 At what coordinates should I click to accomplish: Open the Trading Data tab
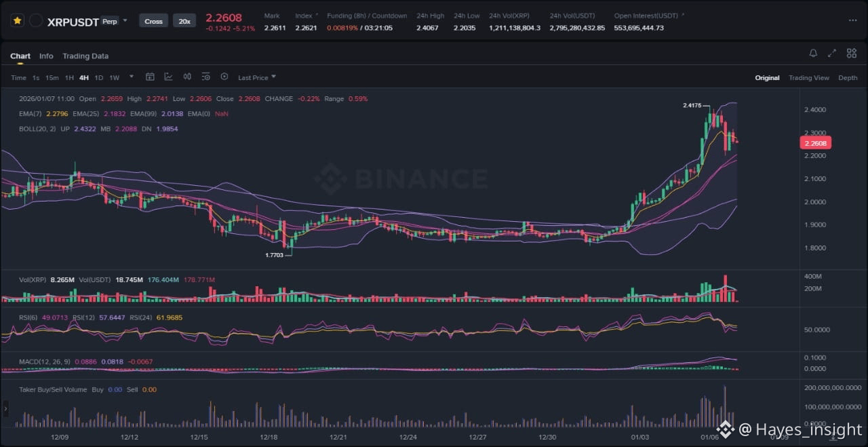pyautogui.click(x=85, y=56)
